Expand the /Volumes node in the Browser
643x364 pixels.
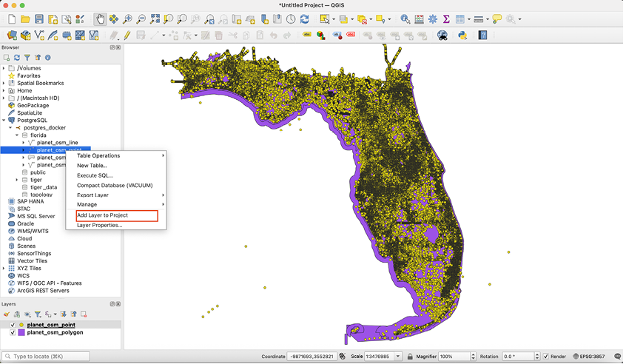(4, 68)
